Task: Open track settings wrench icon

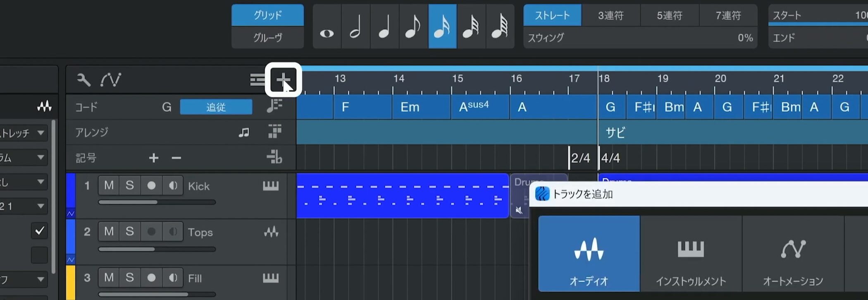Action: click(x=83, y=79)
